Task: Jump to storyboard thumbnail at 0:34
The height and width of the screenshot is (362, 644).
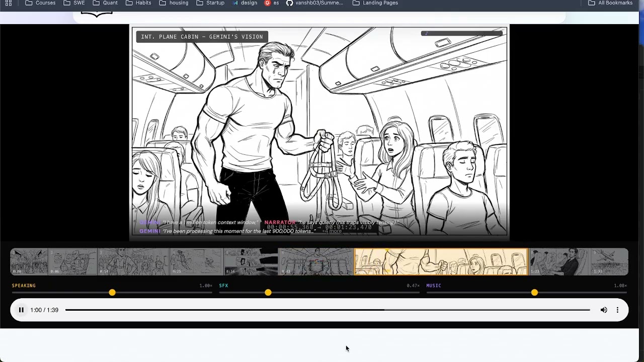Action: coord(251,261)
